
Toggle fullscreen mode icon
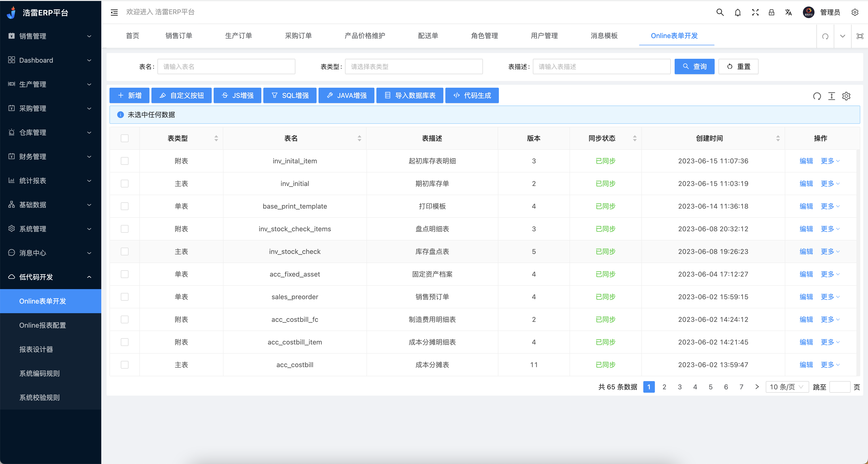pyautogui.click(x=755, y=13)
